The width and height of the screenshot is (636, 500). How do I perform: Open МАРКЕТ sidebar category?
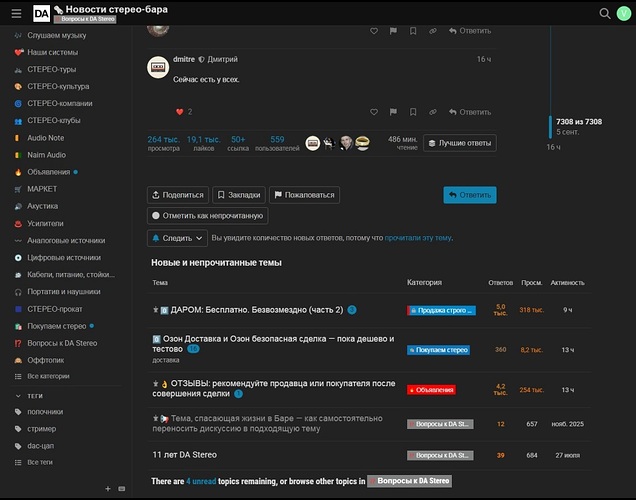pyautogui.click(x=42, y=189)
